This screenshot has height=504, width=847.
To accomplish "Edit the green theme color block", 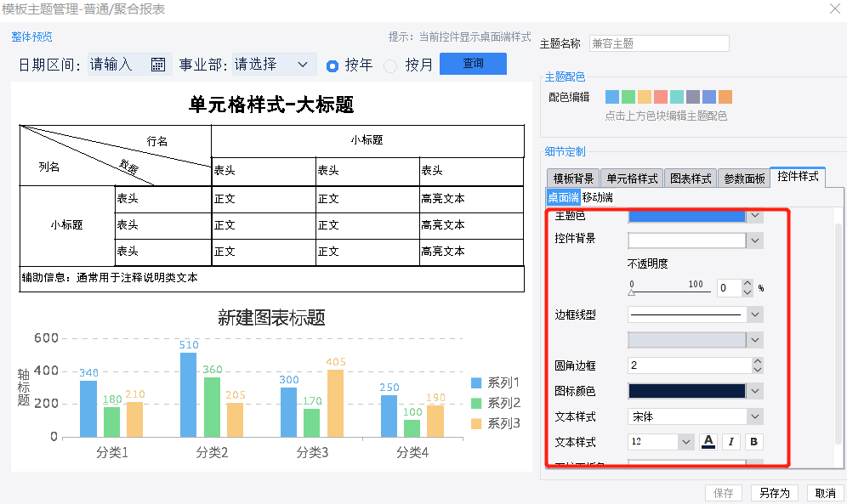I will [628, 97].
